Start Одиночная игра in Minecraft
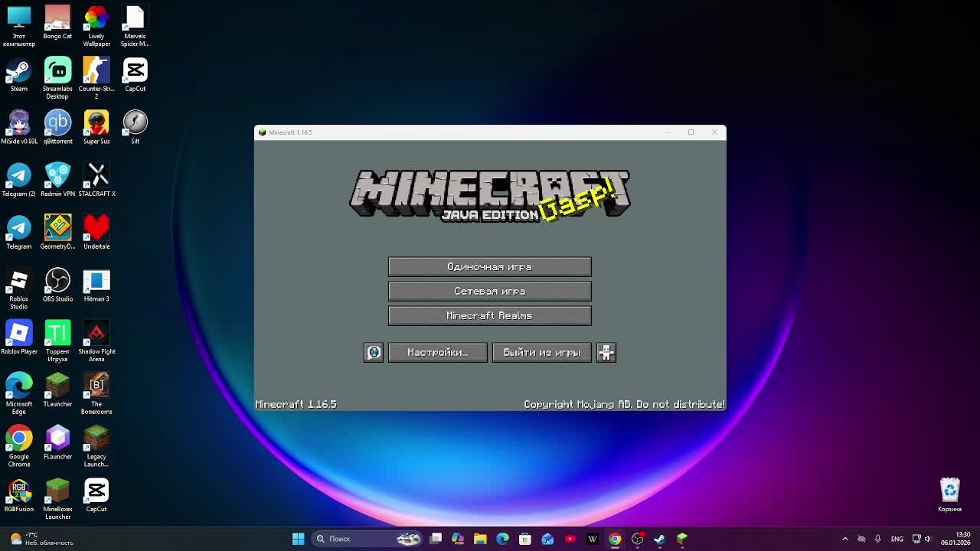Screen dimensions: 980x551 tap(490, 266)
